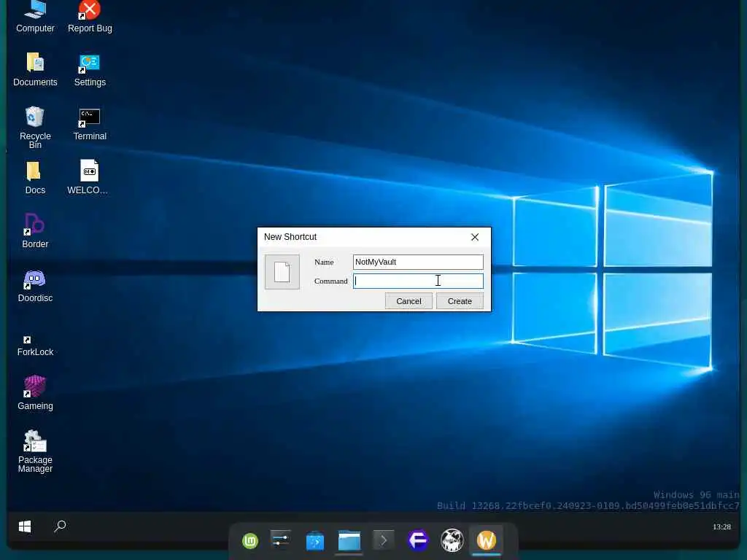Open the sliders settings dock icon
This screenshot has height=560, width=747.
(x=281, y=540)
